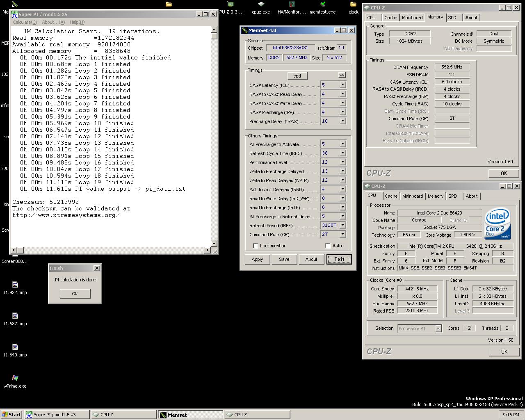
Task: Open the All Precharge to Activate dropdown
Action: pyautogui.click(x=342, y=144)
